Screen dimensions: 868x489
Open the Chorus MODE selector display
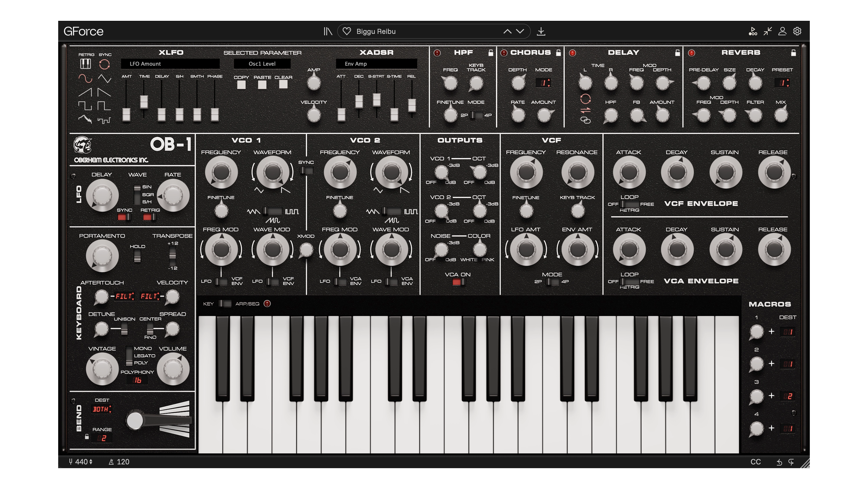tap(544, 83)
